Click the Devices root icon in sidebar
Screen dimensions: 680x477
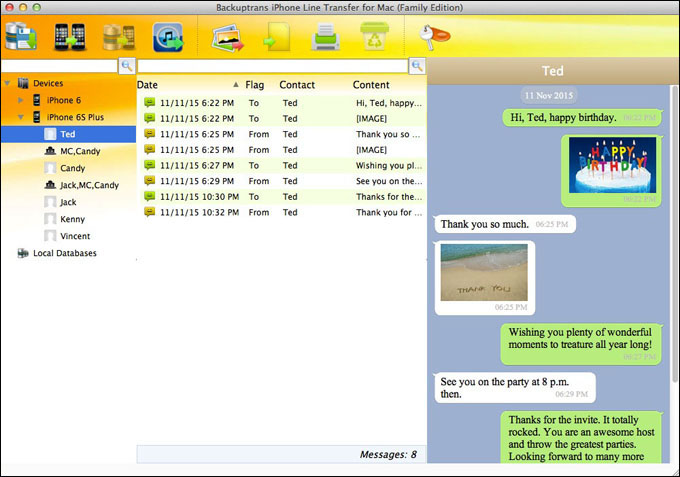pyautogui.click(x=23, y=83)
